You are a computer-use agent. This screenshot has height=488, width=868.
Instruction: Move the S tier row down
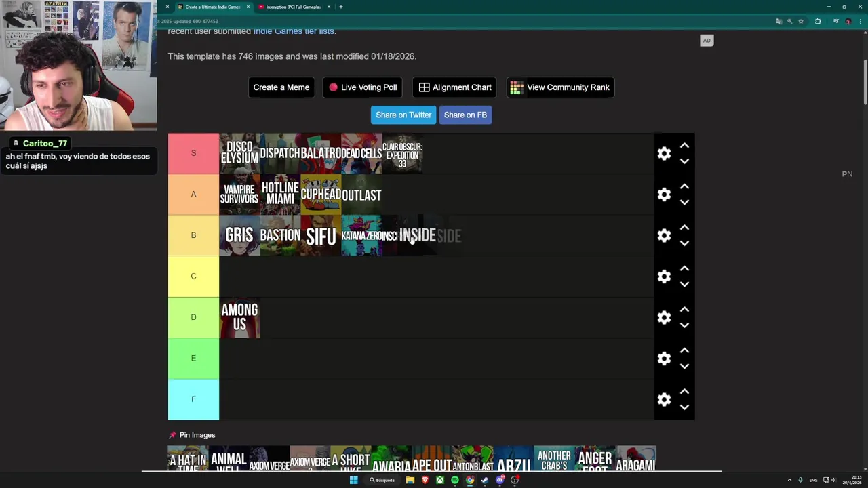point(684,161)
